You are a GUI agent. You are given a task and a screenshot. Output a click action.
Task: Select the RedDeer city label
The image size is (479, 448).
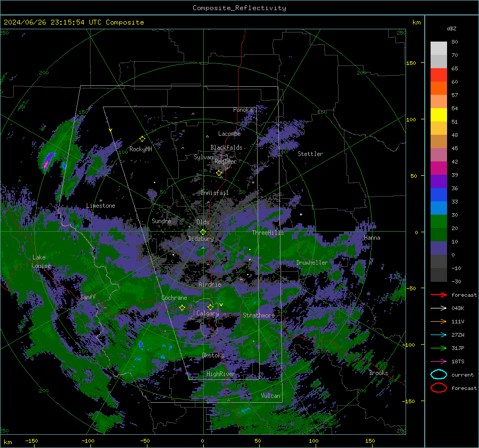pyautogui.click(x=226, y=161)
